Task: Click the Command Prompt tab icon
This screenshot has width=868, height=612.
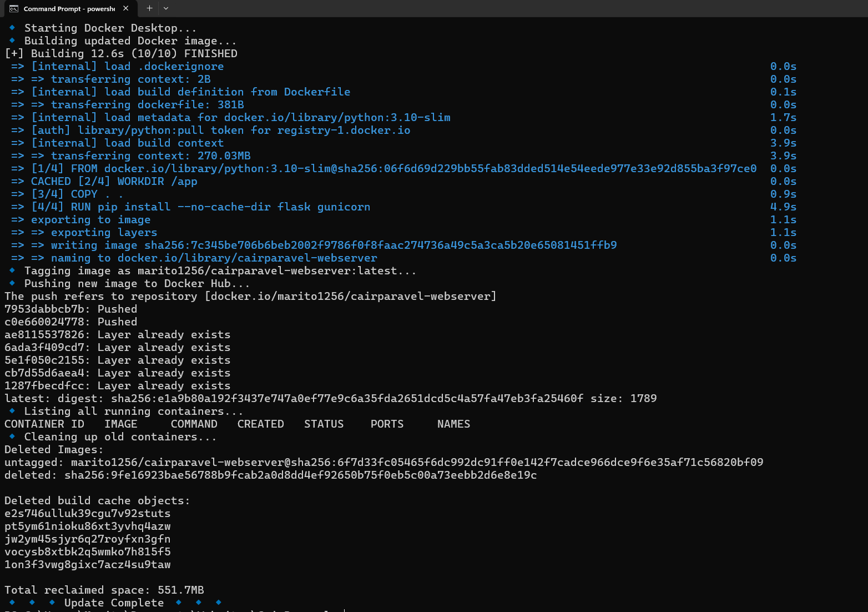Action: pyautogui.click(x=14, y=8)
